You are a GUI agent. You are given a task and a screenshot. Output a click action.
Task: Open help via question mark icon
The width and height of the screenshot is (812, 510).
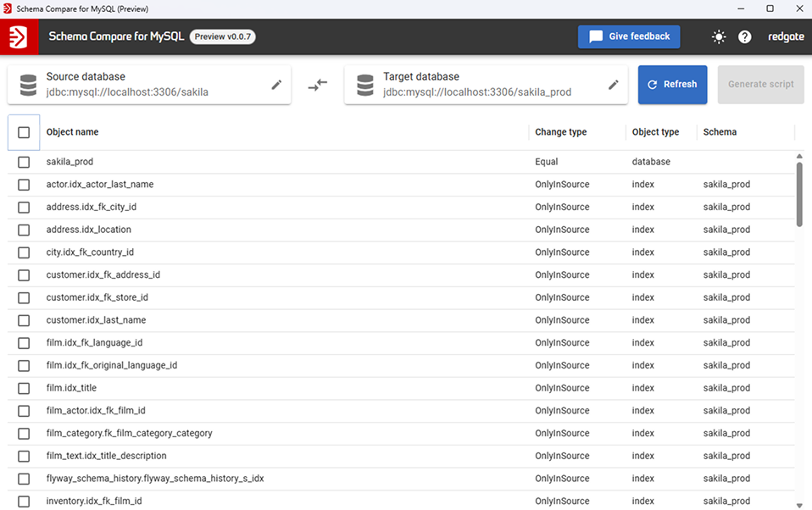pos(745,36)
